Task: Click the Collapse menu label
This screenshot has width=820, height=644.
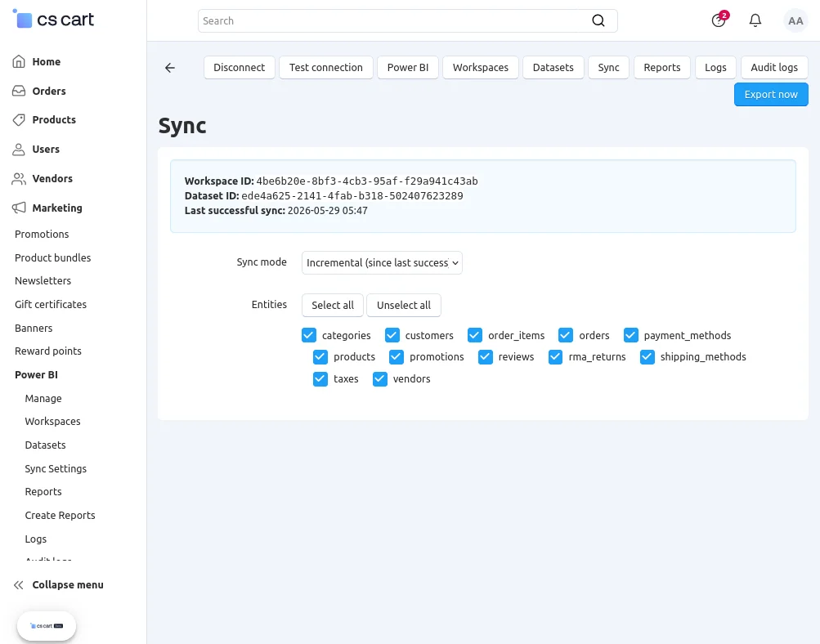Action: [x=68, y=585]
